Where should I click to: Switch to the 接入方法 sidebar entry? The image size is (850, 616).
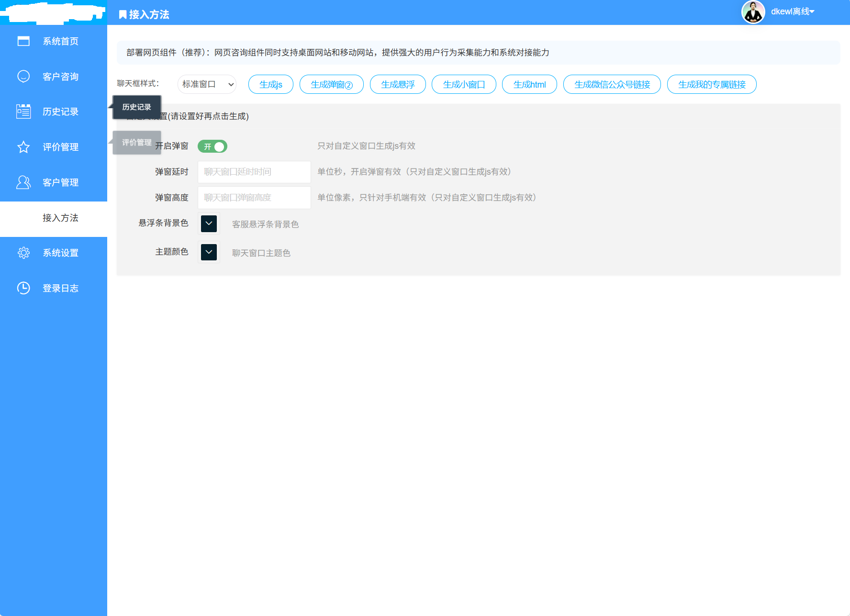59,217
